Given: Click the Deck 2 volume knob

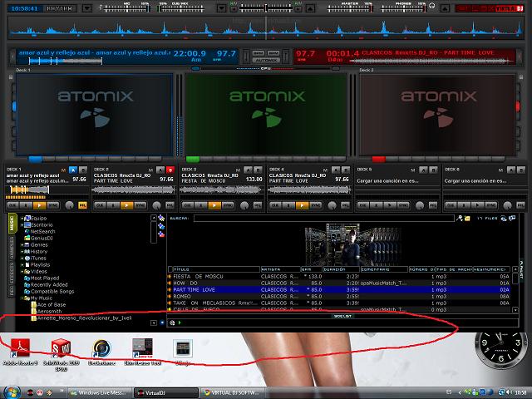Looking at the screenshot, I should tap(157, 205).
